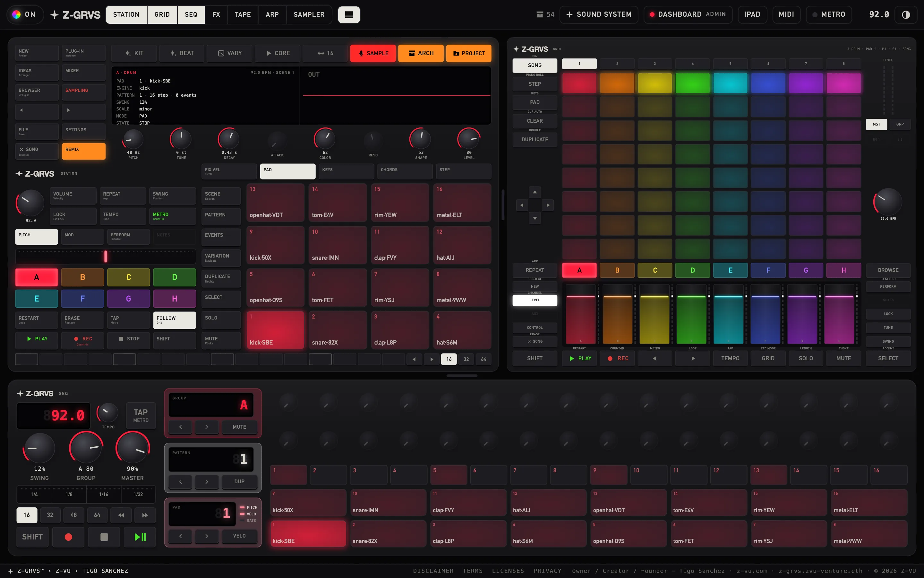Click the VARY dice button
The height and width of the screenshot is (578, 924).
coord(229,53)
